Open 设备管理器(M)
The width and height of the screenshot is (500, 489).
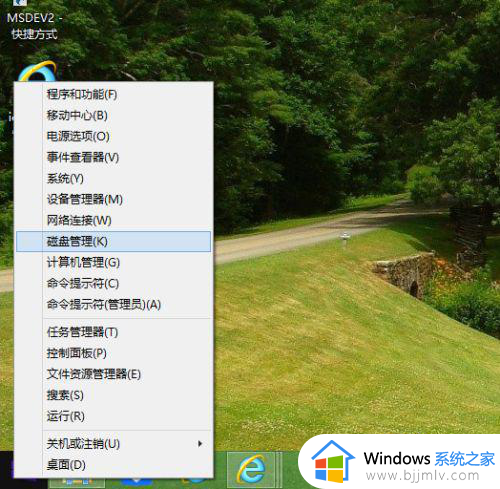113,199
